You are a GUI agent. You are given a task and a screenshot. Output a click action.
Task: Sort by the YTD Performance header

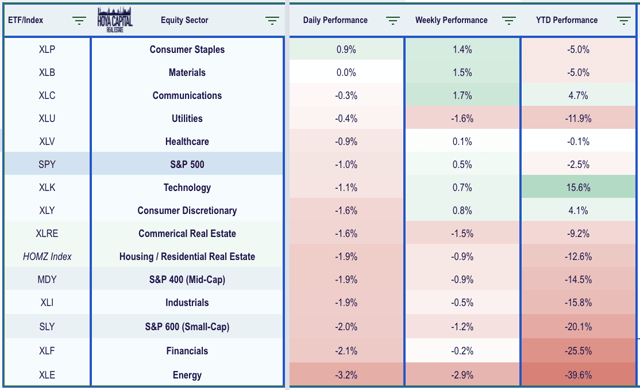click(567, 20)
